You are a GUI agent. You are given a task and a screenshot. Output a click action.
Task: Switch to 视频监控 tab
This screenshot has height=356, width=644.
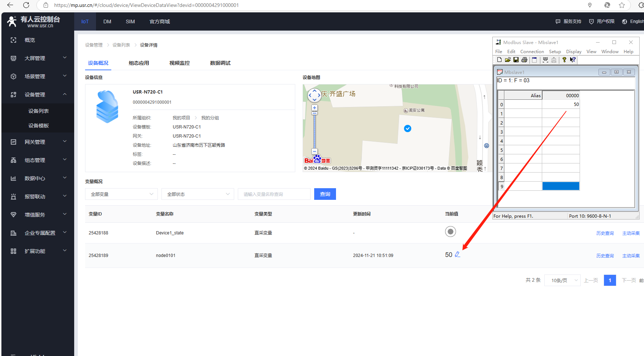tap(180, 63)
